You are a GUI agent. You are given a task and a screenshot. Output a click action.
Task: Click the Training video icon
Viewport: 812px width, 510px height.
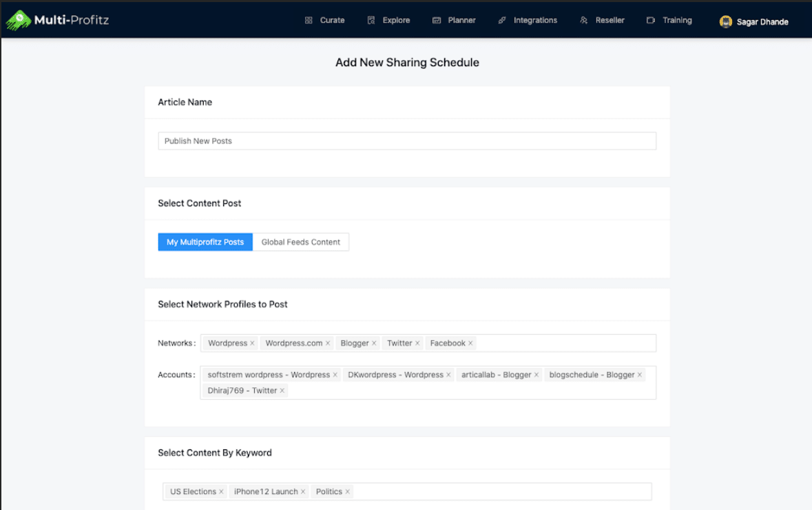pyautogui.click(x=650, y=20)
